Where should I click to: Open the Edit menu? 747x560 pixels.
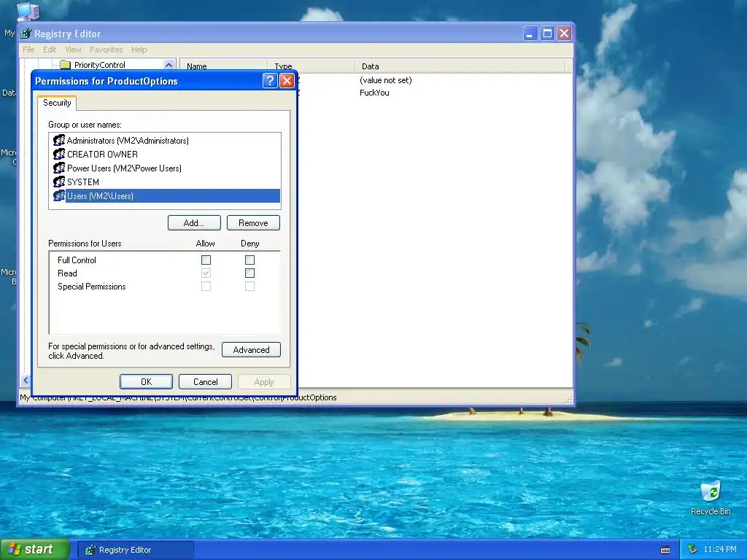tap(50, 50)
